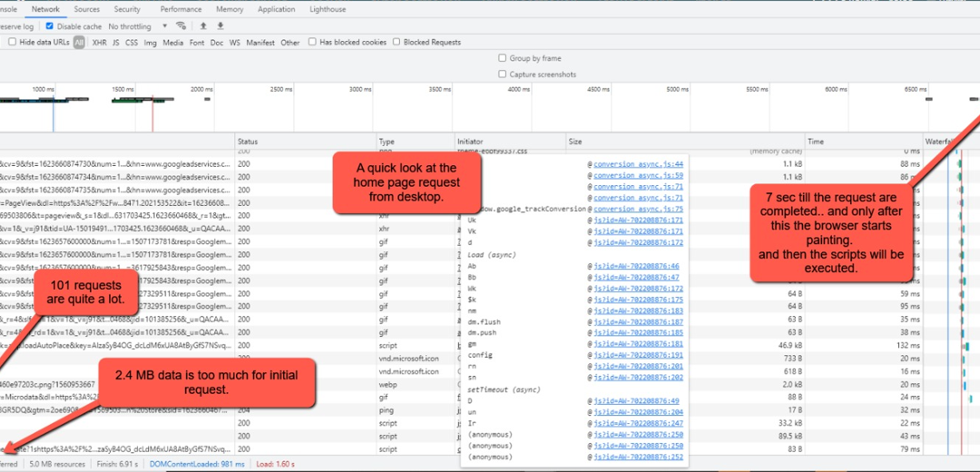This screenshot has width=980, height=472.
Task: Open the js?id=AW-702208876:47 link
Action: click(x=636, y=277)
